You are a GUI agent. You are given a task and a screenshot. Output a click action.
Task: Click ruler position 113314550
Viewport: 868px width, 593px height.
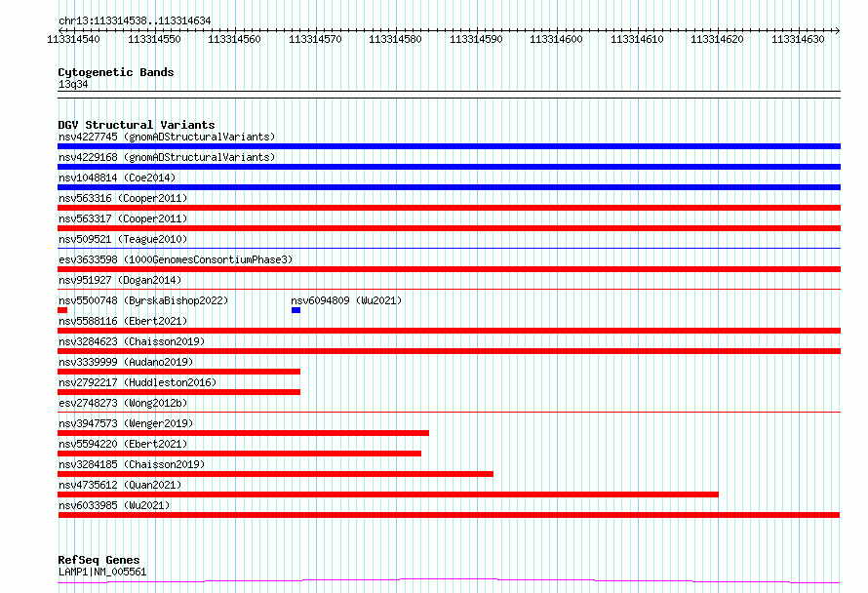(x=154, y=39)
